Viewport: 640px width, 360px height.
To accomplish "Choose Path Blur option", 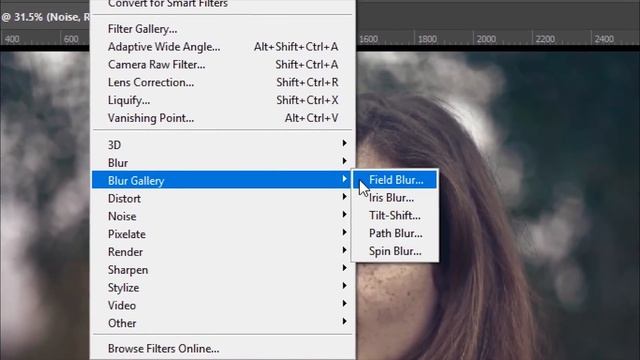I will click(x=395, y=233).
